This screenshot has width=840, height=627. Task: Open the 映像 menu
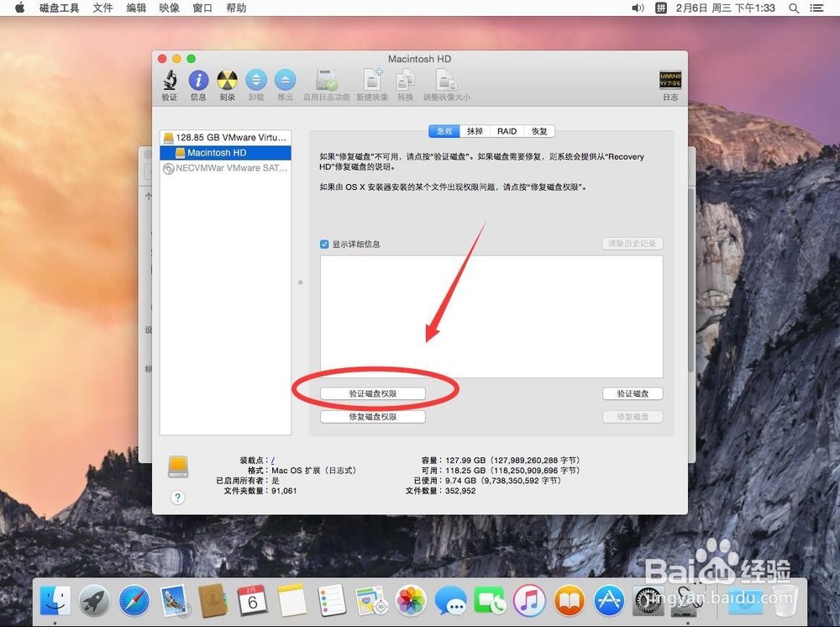click(170, 8)
